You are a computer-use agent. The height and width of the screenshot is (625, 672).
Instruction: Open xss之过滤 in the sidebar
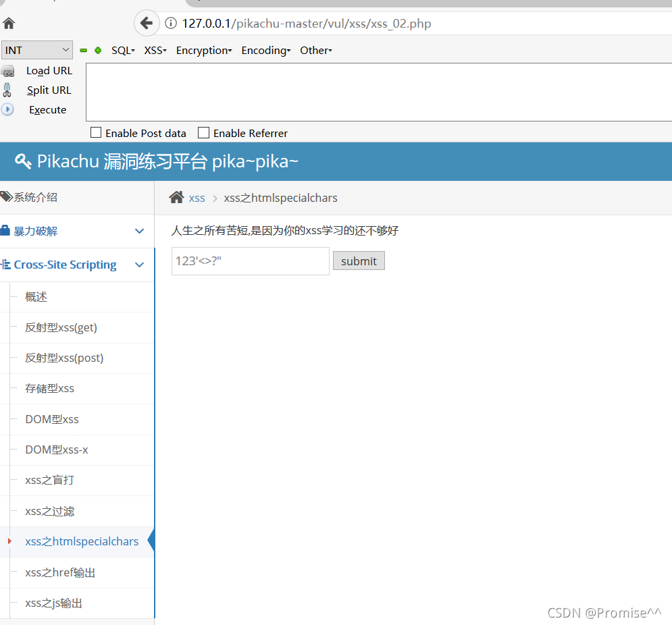[50, 511]
